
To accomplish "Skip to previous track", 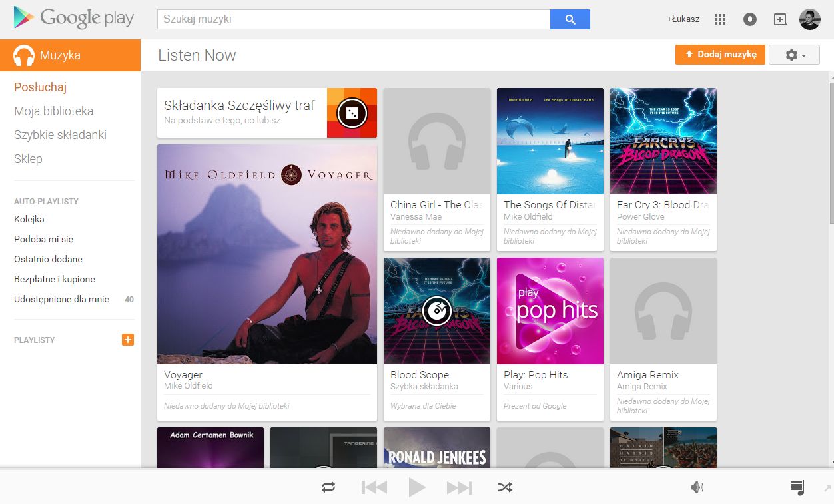I will pos(374,487).
